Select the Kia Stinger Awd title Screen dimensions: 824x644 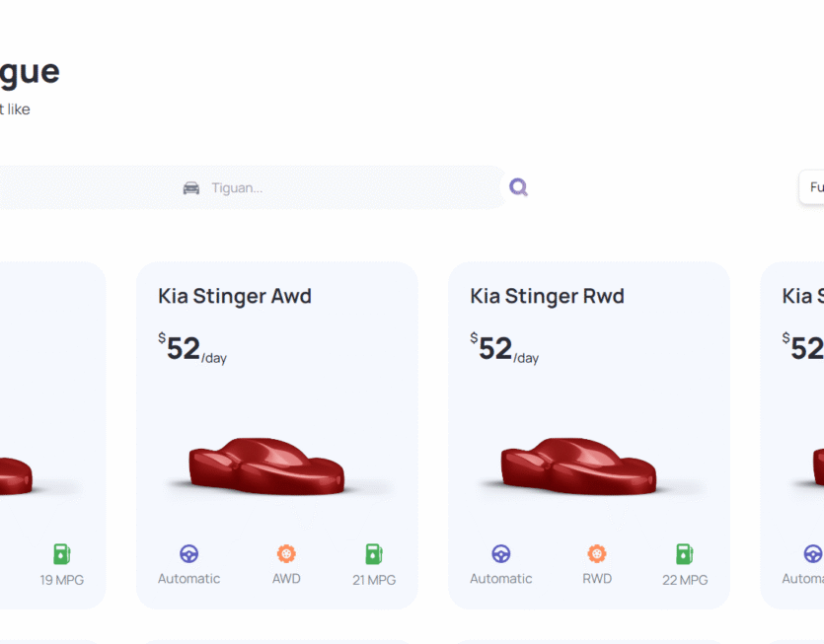click(235, 296)
